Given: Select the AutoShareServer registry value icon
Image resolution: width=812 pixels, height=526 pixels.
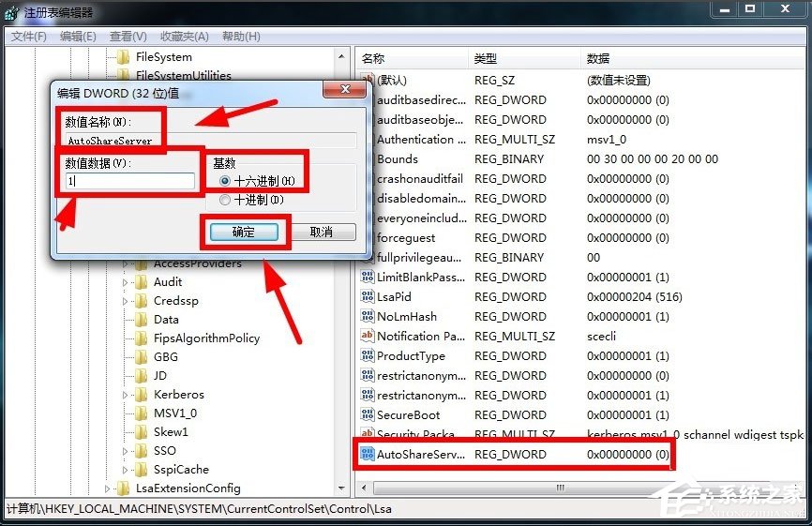Looking at the screenshot, I should (368, 455).
